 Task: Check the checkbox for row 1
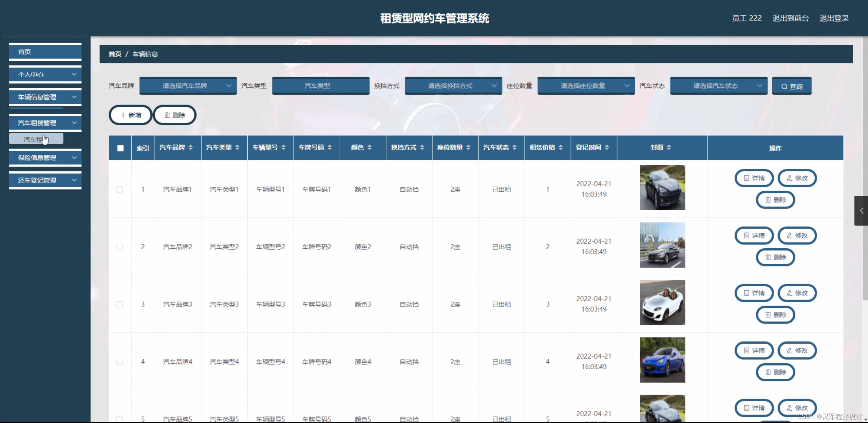pos(120,190)
